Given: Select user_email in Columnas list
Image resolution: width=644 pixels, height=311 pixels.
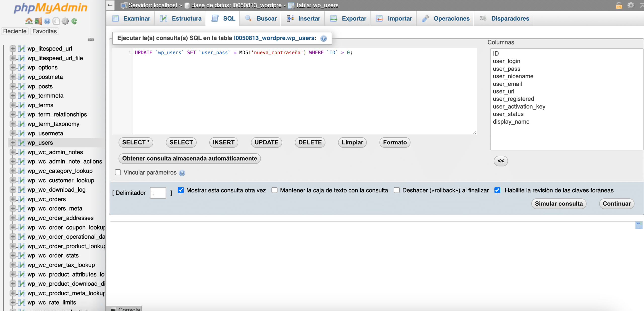Looking at the screenshot, I should pos(507,84).
